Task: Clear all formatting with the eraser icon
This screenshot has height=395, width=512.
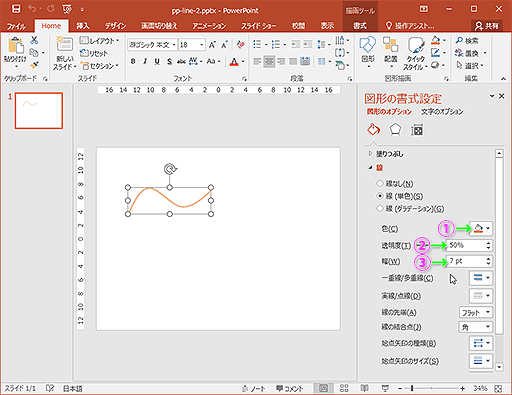Action: [x=241, y=44]
